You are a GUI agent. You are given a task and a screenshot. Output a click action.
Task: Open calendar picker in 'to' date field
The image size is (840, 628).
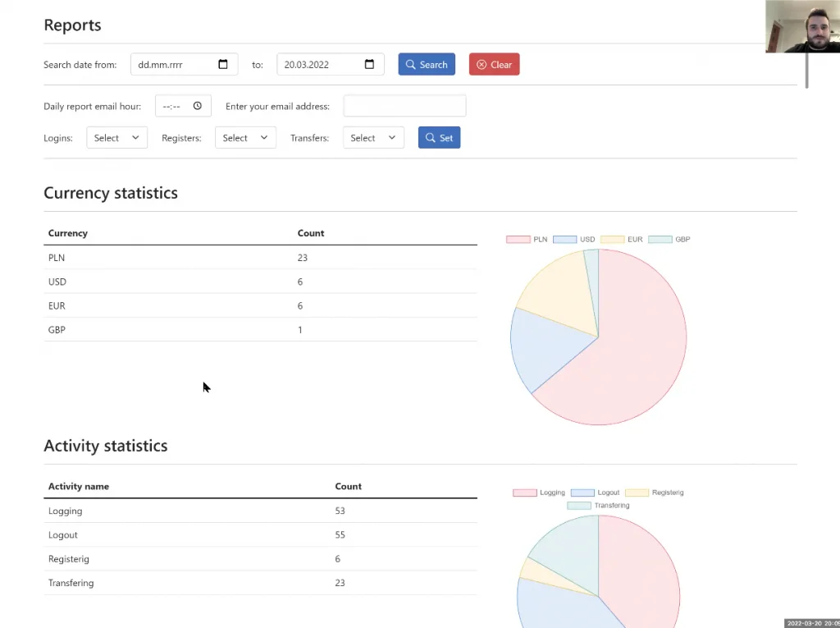coord(369,64)
